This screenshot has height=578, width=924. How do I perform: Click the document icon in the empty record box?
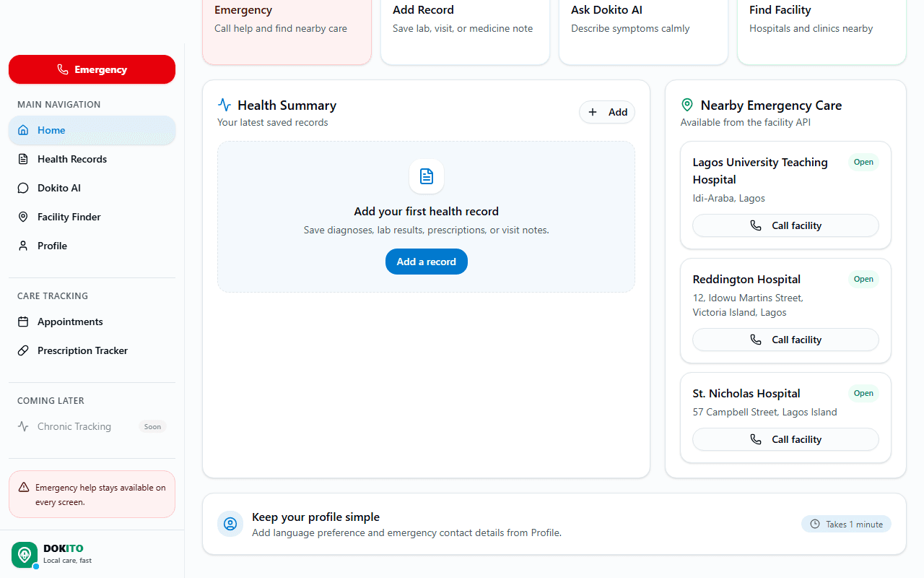pyautogui.click(x=427, y=176)
